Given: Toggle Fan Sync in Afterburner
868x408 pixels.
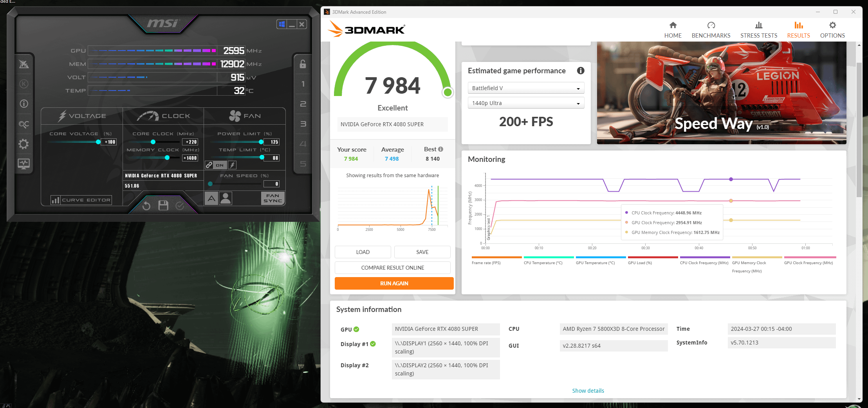Looking at the screenshot, I should pos(273,198).
